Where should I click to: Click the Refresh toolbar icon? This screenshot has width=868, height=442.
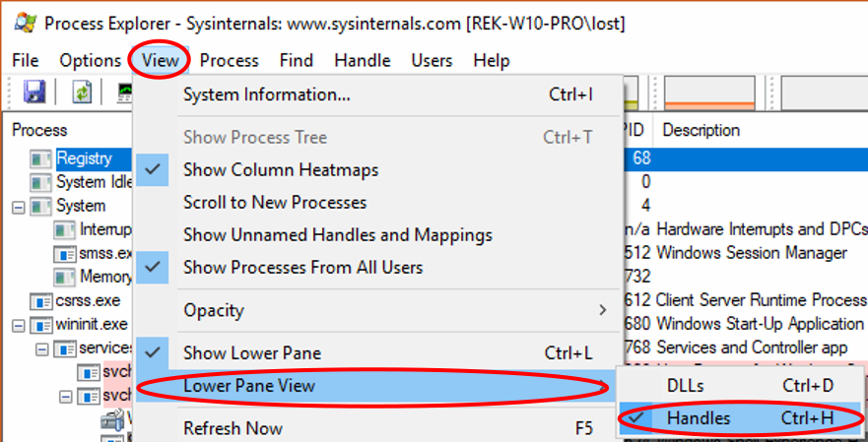82,93
